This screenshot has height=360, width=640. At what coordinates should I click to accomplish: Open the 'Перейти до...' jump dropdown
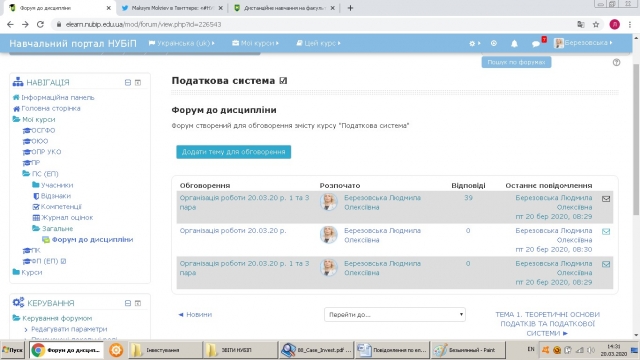(395, 315)
